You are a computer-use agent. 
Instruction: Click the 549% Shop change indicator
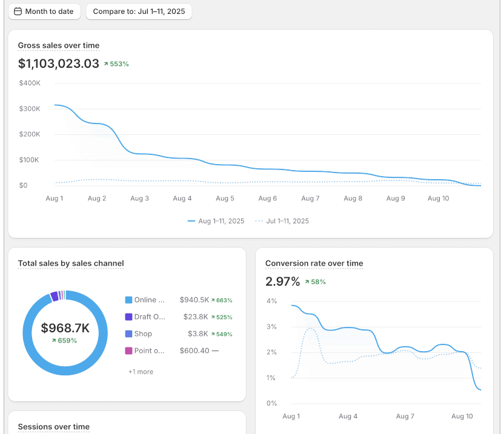click(222, 334)
